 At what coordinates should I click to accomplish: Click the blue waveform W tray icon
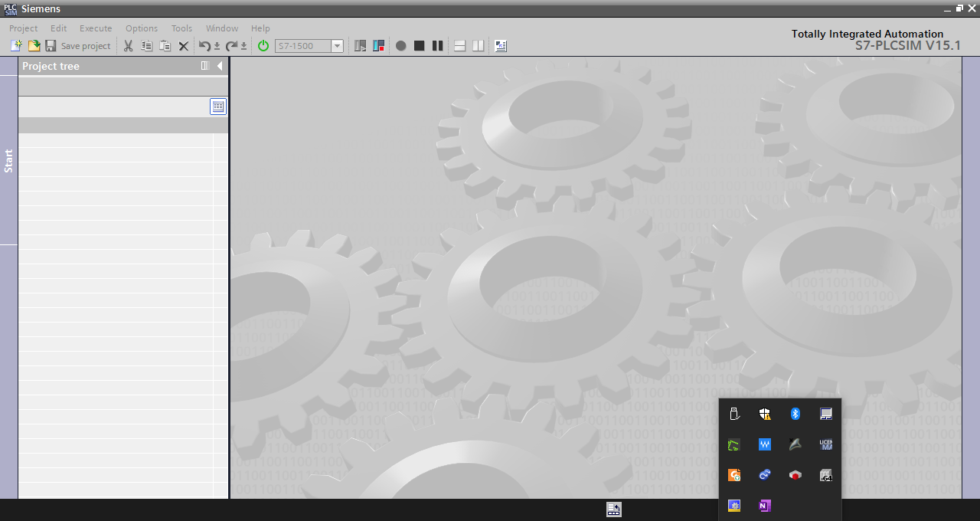click(x=764, y=444)
